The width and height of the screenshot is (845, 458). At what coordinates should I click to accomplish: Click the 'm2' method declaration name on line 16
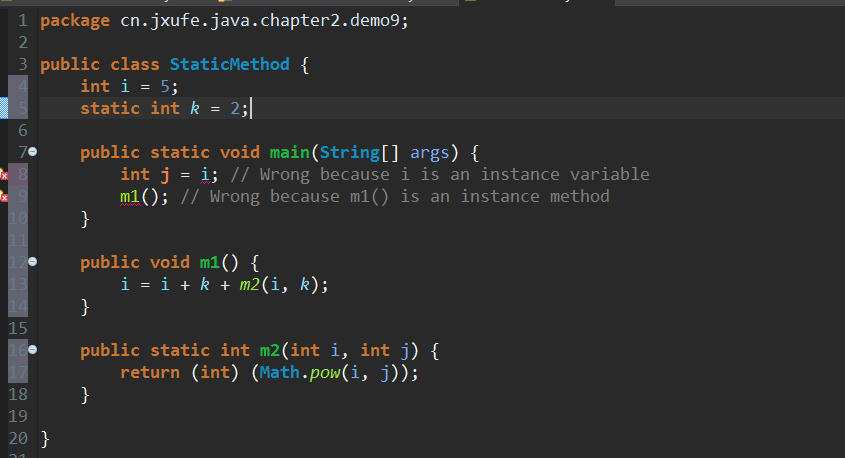click(269, 351)
